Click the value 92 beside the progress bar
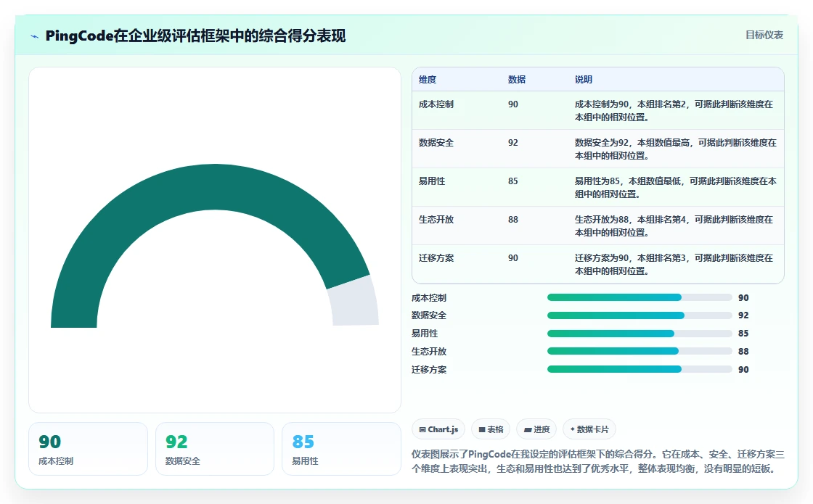813x504 pixels. pyautogui.click(x=743, y=315)
